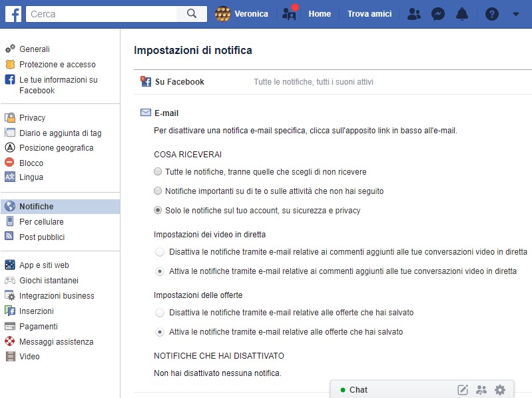Select Solo le notifiche sul tuo account option
This screenshot has width=532, height=398.
coord(158,210)
